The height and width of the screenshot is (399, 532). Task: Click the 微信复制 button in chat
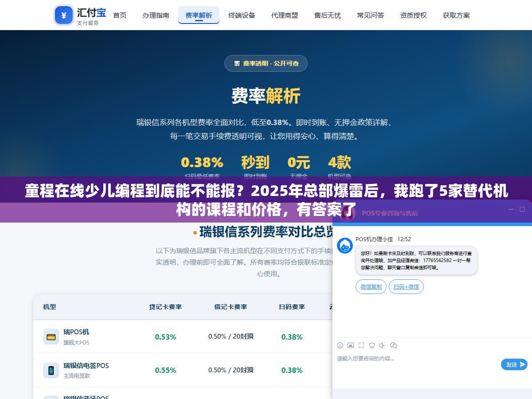point(371,287)
